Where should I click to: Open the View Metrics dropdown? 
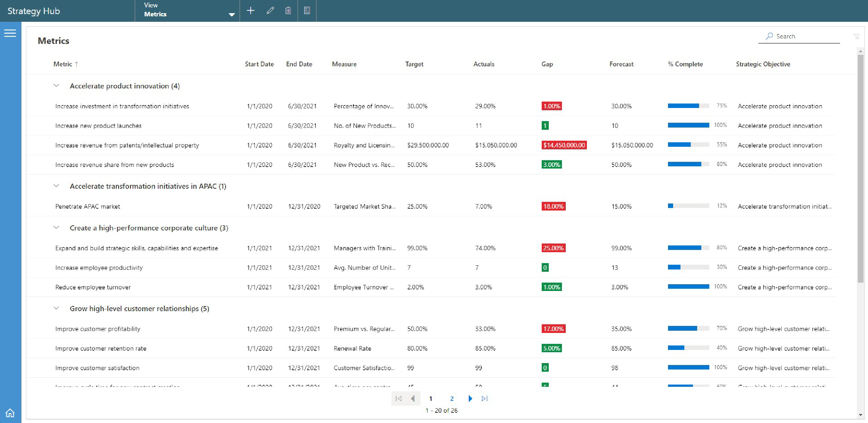pos(231,14)
